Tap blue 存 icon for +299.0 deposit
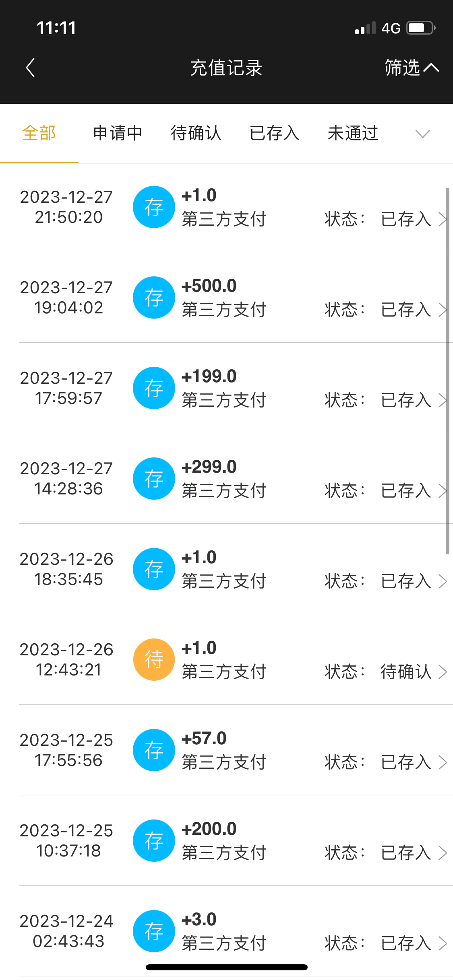 pos(154,479)
